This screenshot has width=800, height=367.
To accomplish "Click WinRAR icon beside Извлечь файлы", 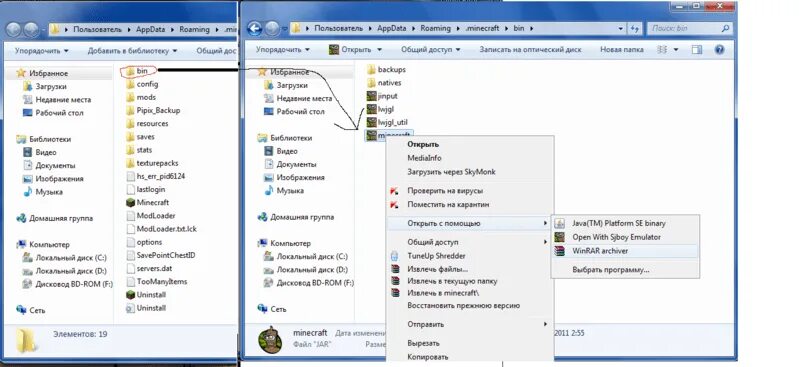I will pyautogui.click(x=394, y=268).
